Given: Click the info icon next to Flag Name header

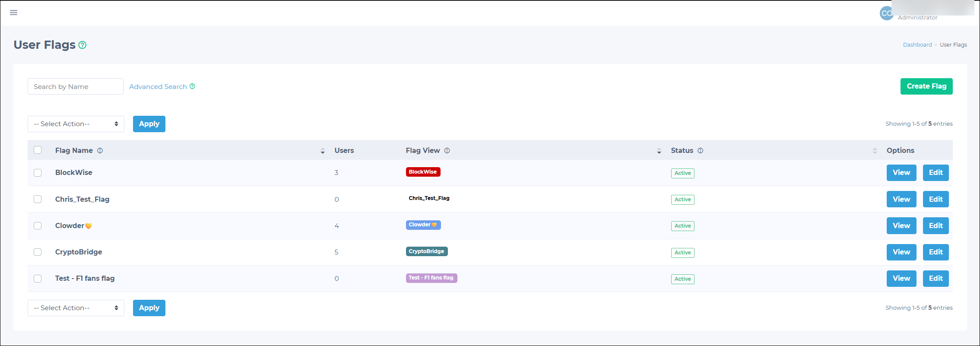Looking at the screenshot, I should 100,151.
